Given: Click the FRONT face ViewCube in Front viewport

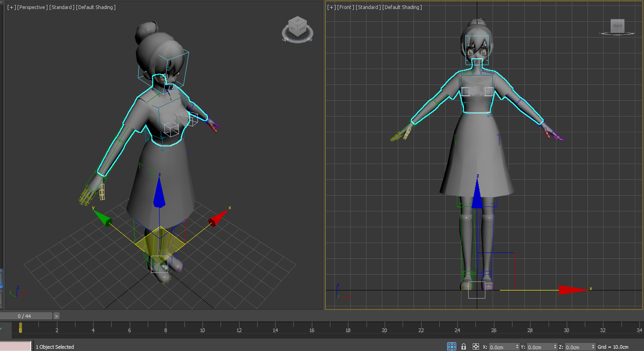Looking at the screenshot, I should [617, 26].
